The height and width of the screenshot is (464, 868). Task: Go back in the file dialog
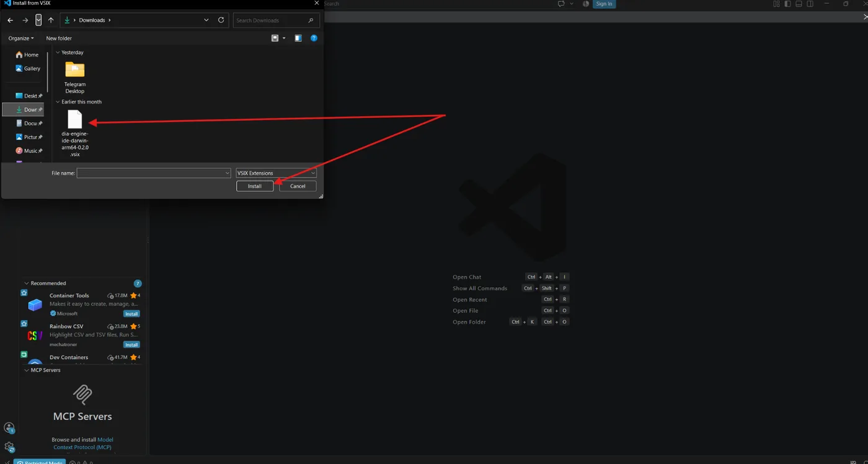(x=10, y=20)
